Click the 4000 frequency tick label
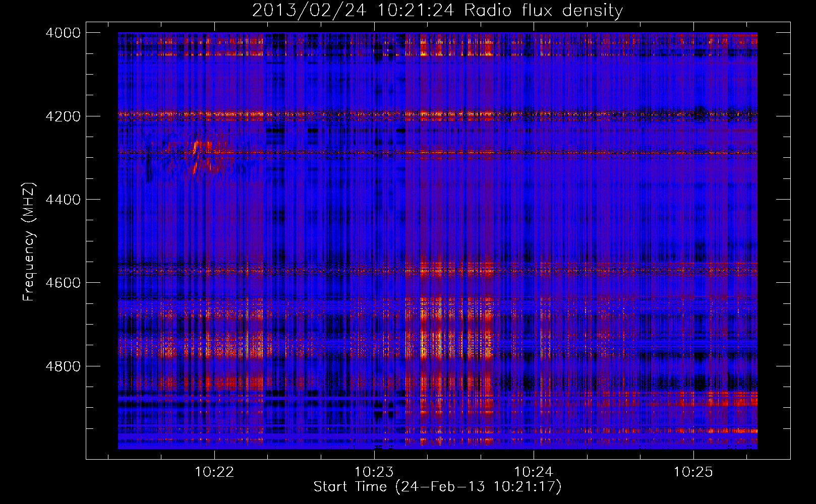Image resolution: width=816 pixels, height=504 pixels. 63,33
